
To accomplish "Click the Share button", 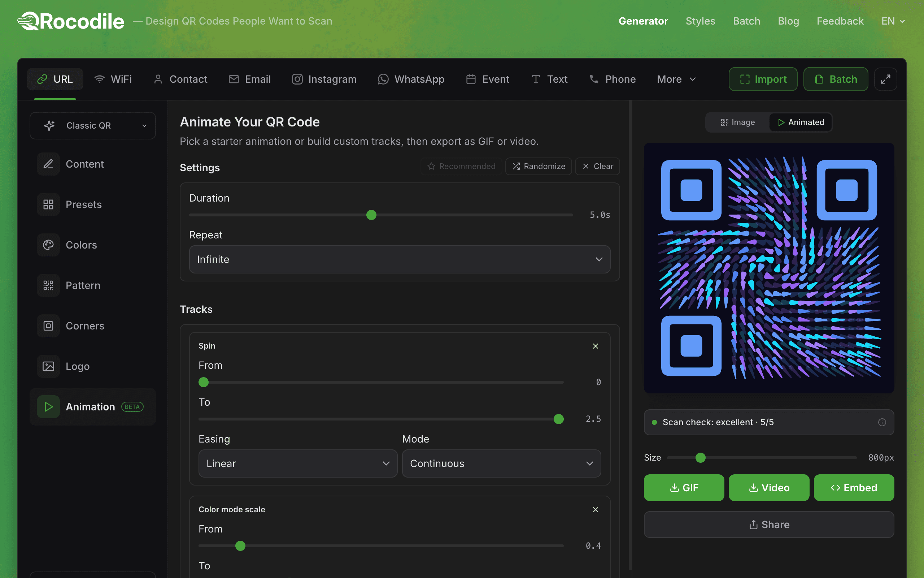I will pyautogui.click(x=769, y=525).
